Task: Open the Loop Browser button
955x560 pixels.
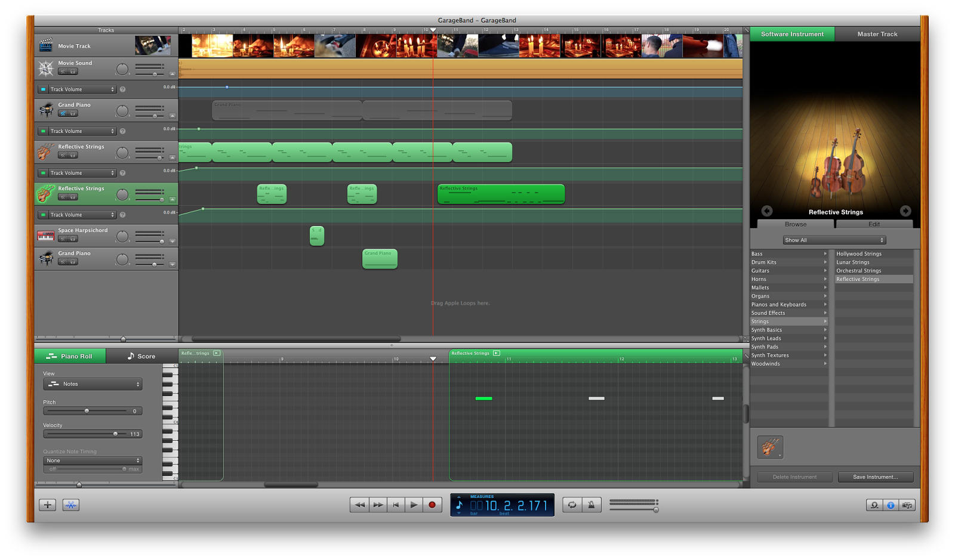Action: (x=874, y=505)
